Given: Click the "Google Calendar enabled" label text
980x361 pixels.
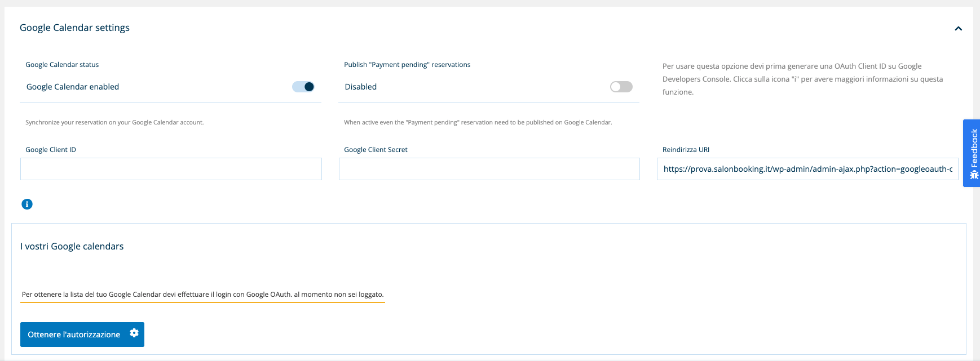Looking at the screenshot, I should 73,87.
